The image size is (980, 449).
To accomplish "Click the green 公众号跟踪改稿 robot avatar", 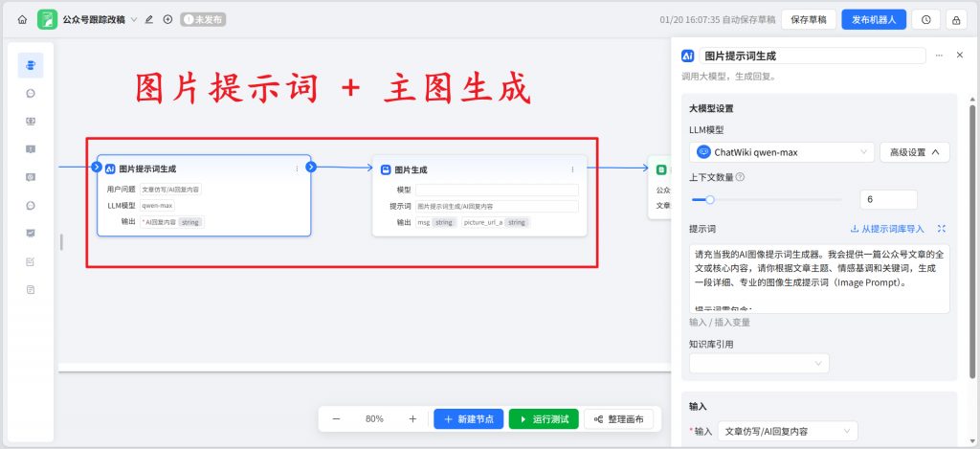I will (48, 19).
